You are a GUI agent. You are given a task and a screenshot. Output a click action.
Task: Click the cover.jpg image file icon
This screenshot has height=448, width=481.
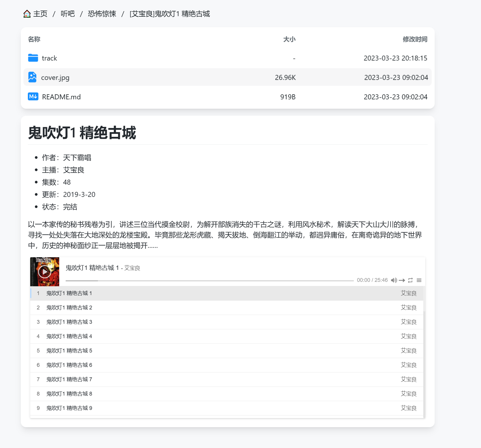coord(32,77)
